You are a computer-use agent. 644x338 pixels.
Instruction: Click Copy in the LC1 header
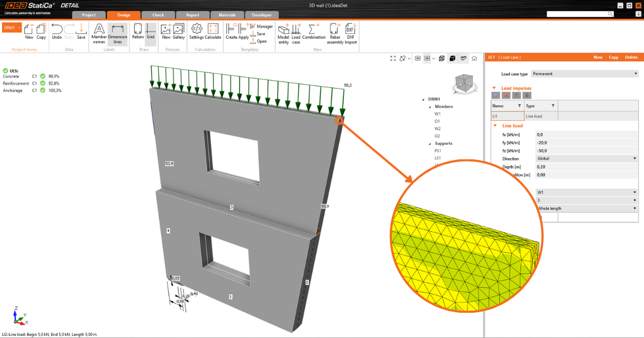tap(613, 57)
